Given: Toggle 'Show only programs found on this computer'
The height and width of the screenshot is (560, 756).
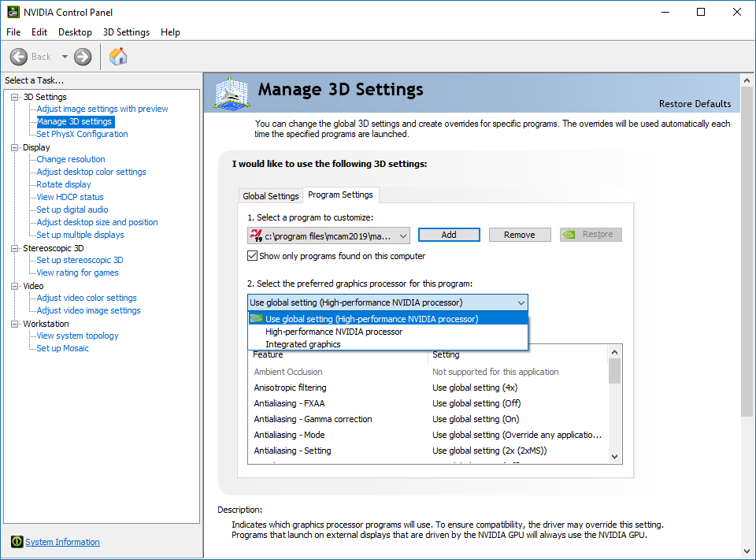Looking at the screenshot, I should click(x=252, y=256).
